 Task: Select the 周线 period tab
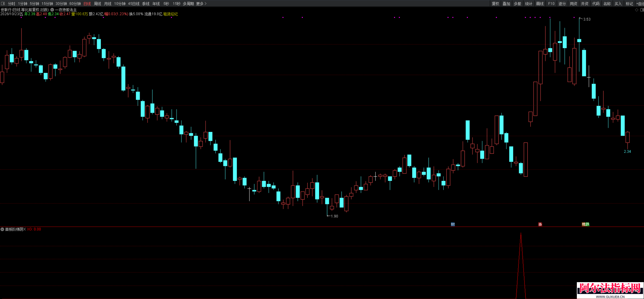[97, 4]
